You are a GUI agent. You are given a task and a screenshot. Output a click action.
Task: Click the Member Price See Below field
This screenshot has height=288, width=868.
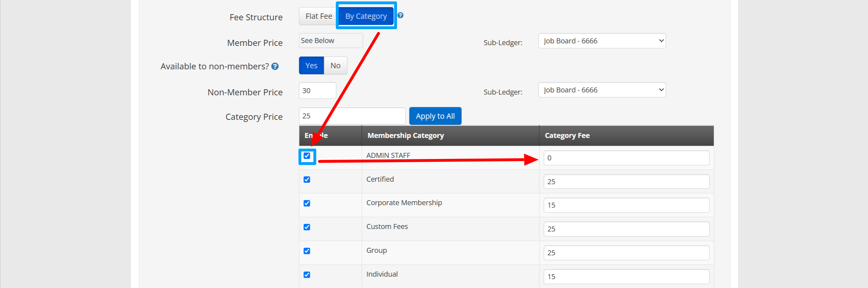tap(330, 41)
